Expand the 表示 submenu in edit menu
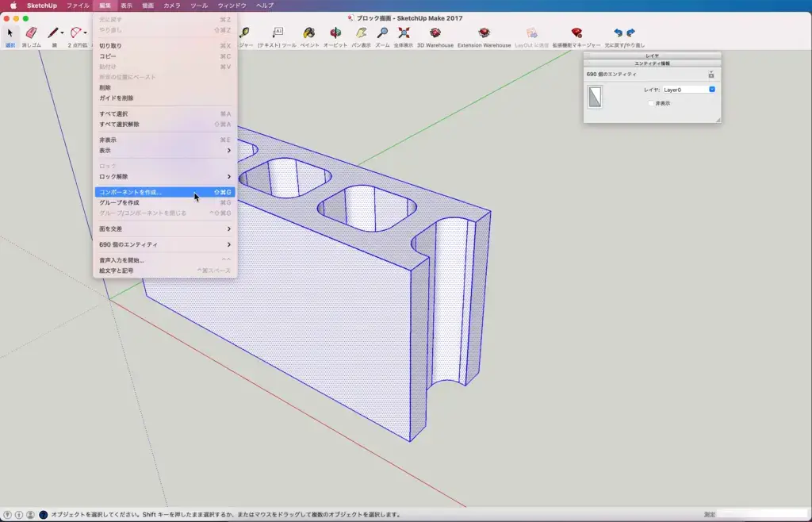 coord(165,151)
